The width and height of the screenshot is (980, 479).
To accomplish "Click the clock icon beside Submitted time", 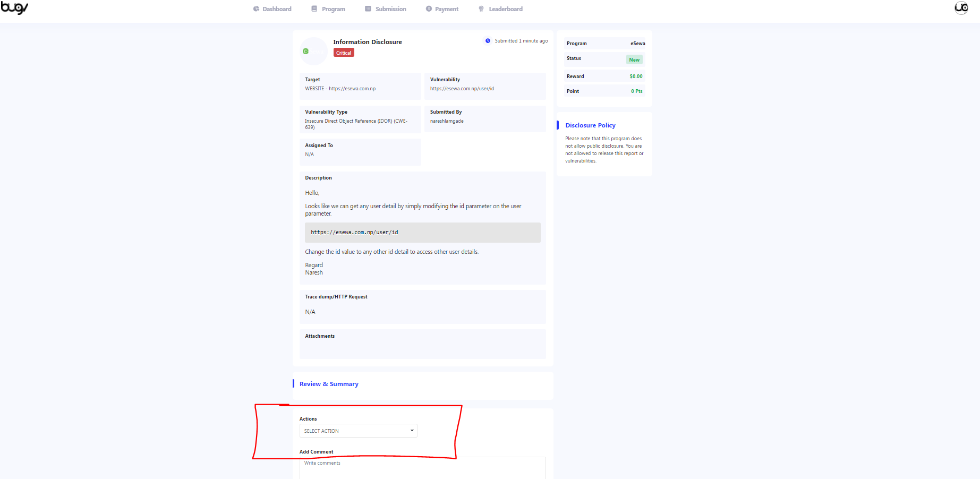I will coord(488,40).
